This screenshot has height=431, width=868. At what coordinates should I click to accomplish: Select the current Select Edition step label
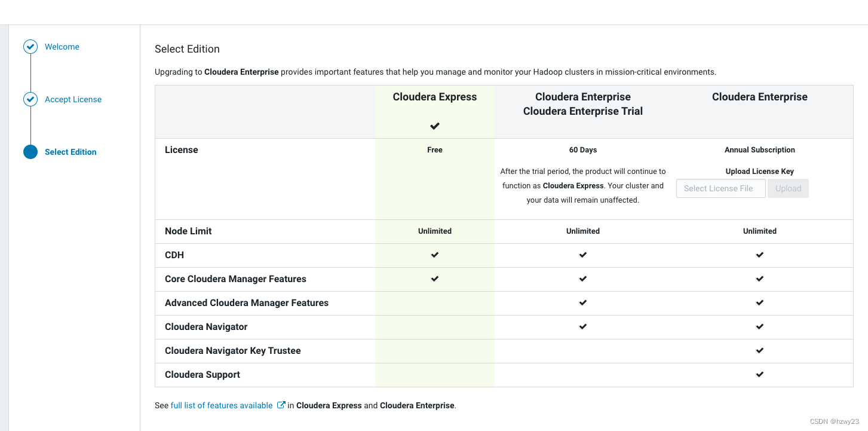coord(70,152)
